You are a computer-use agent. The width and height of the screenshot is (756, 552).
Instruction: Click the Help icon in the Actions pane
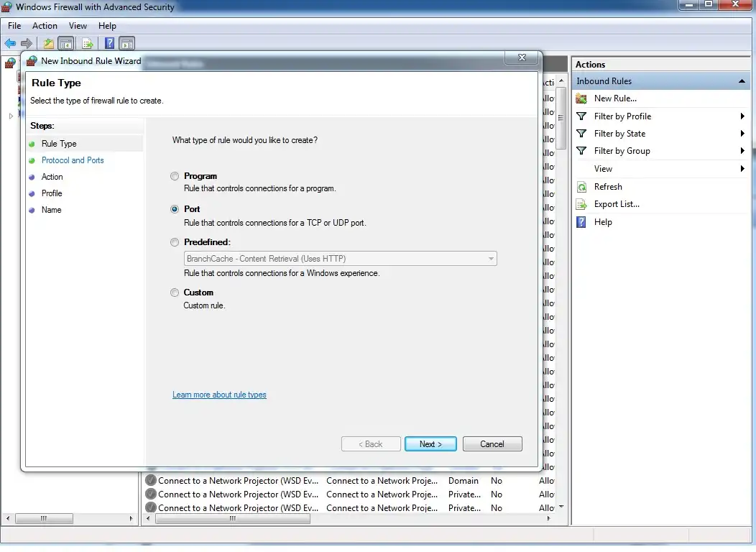click(x=581, y=222)
